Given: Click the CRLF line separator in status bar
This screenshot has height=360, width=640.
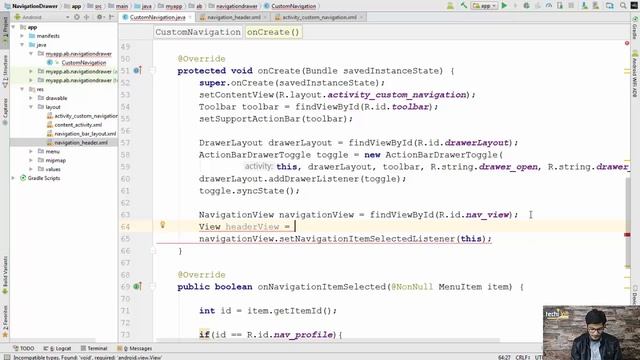Looking at the screenshot, I should [x=522, y=357].
